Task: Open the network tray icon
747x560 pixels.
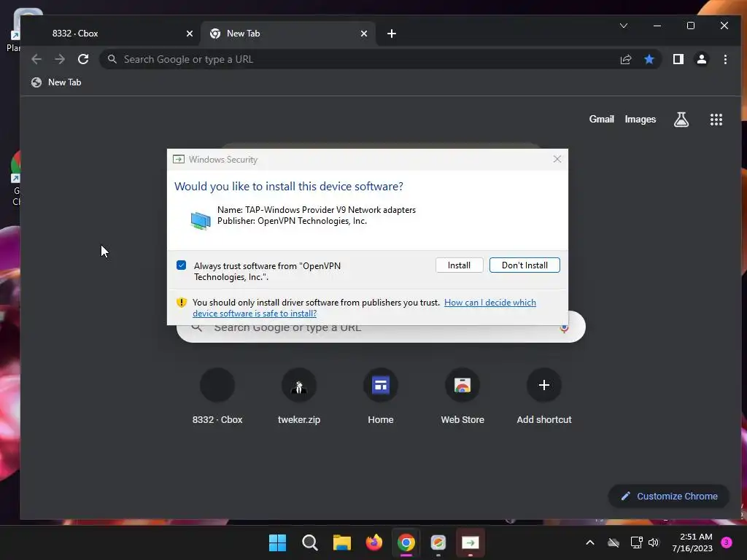Action: pyautogui.click(x=636, y=542)
